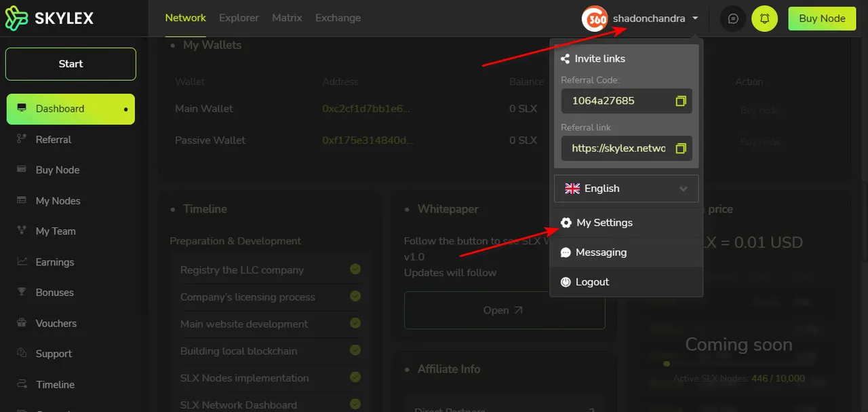Viewport: 868px width, 412px height.
Task: Click the Skylex logo icon
Action: tap(16, 18)
